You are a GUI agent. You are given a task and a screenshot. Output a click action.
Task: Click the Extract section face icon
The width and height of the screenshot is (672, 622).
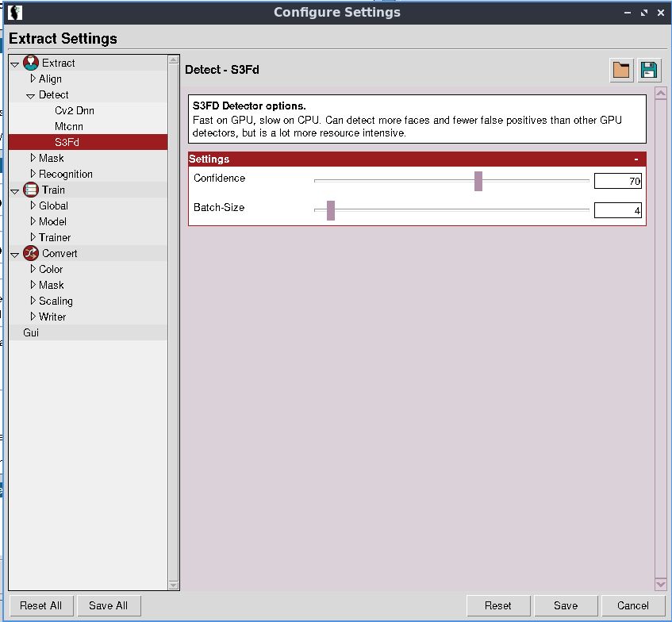[x=31, y=63]
